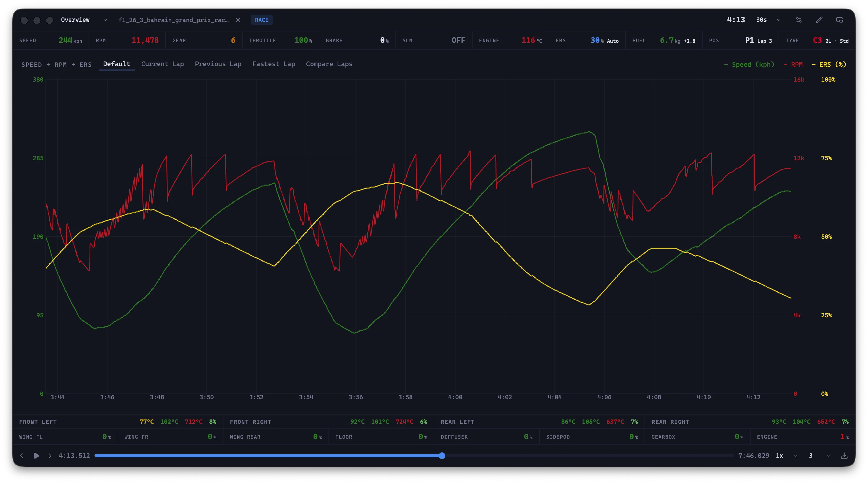Click the FRONT LEFT tyre label
This screenshot has width=868, height=483.
point(38,422)
